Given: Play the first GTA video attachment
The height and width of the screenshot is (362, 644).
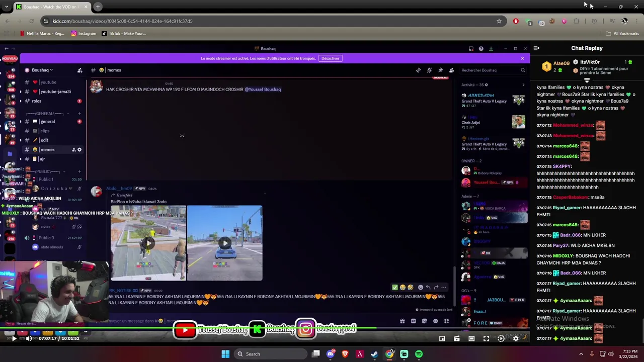Looking at the screenshot, I should coord(148,243).
